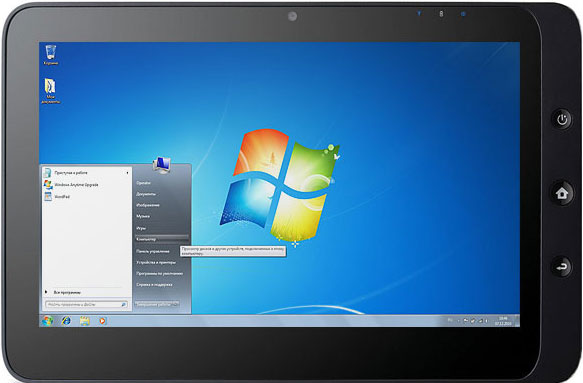The height and width of the screenshot is (383, 583).
Task: Click the Shut down button
Action: [x=157, y=304]
